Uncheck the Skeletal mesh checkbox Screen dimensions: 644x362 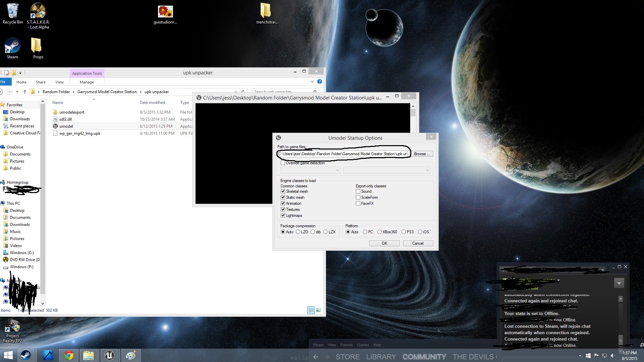pyautogui.click(x=283, y=191)
